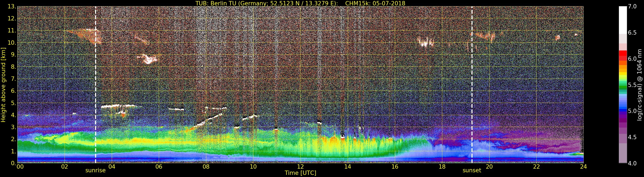Click time-axis tick label "00"
Screen dimensions: 644x177
tap(20, 167)
